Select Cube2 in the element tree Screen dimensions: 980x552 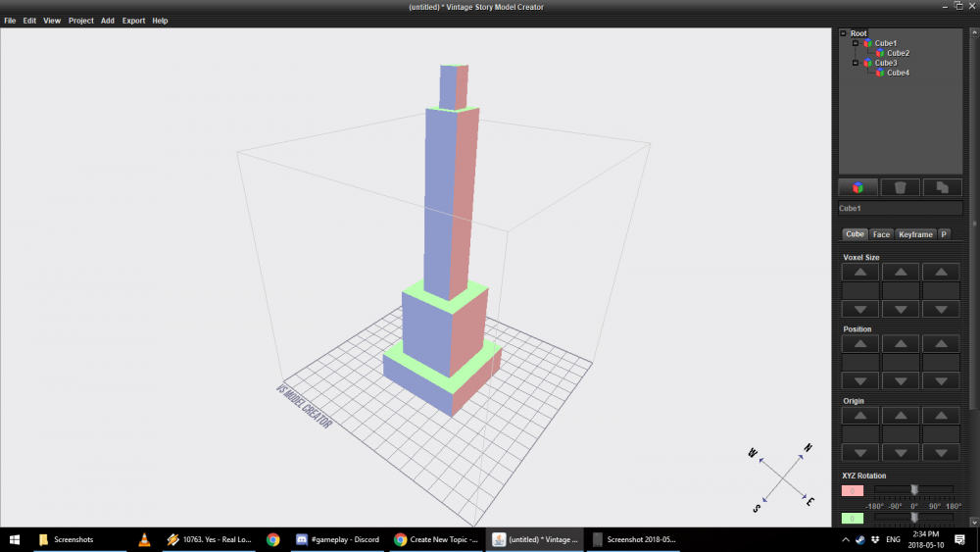[x=898, y=53]
